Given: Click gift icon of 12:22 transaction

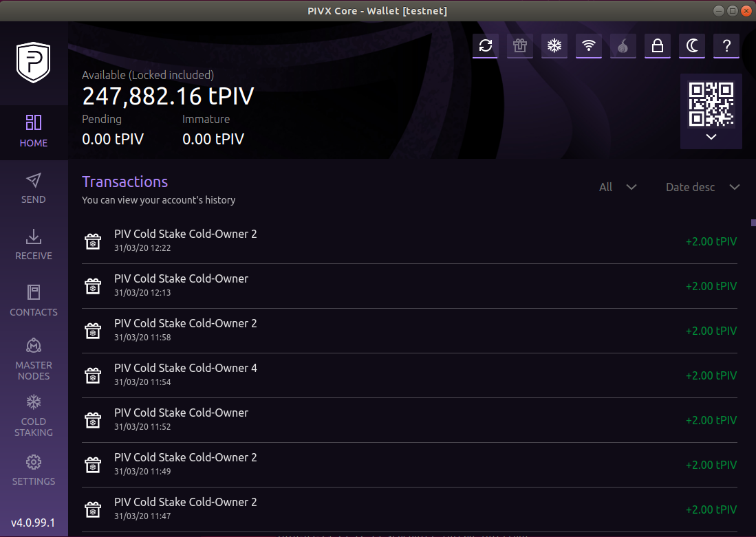Looking at the screenshot, I should (x=93, y=241).
